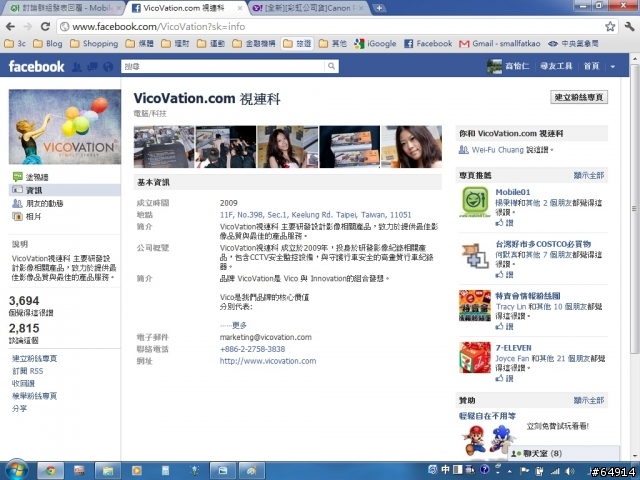
Task: Click the Create a Page button top right
Action: [579, 97]
